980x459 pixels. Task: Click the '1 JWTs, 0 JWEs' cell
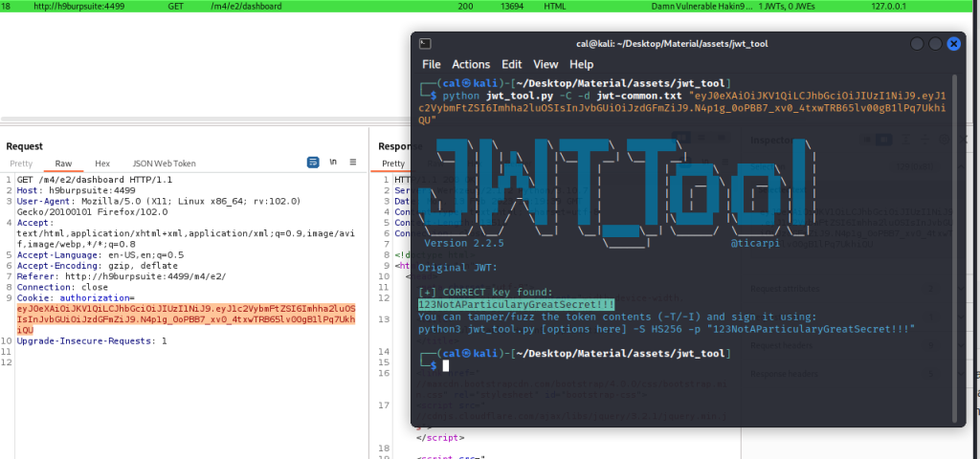(789, 7)
